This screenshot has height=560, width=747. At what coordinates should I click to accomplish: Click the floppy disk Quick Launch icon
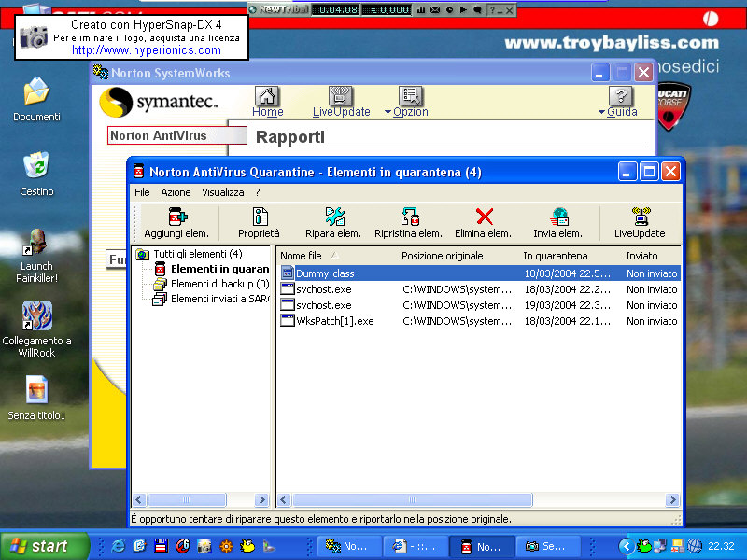(161, 546)
